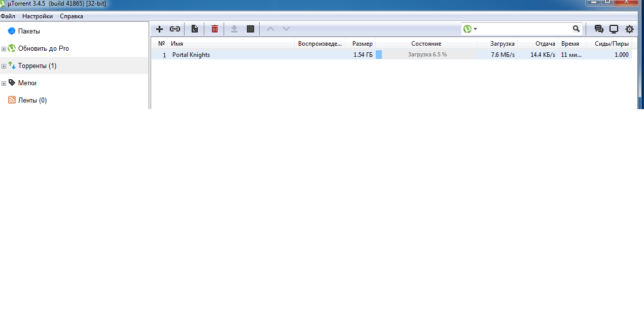The width and height of the screenshot is (644, 329).
Task: Open the Справка menu
Action: (x=71, y=16)
